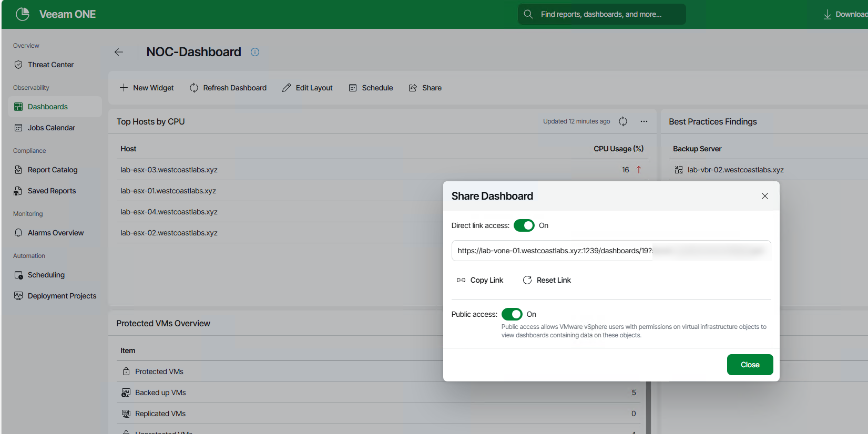Click the back arrow beside NOC-Dashboard
The image size is (868, 434).
(x=119, y=52)
